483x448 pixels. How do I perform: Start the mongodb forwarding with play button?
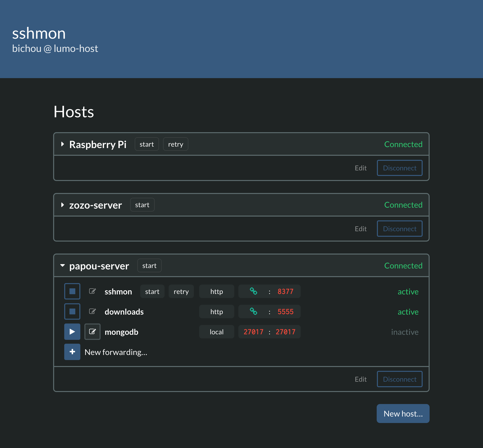tap(72, 332)
